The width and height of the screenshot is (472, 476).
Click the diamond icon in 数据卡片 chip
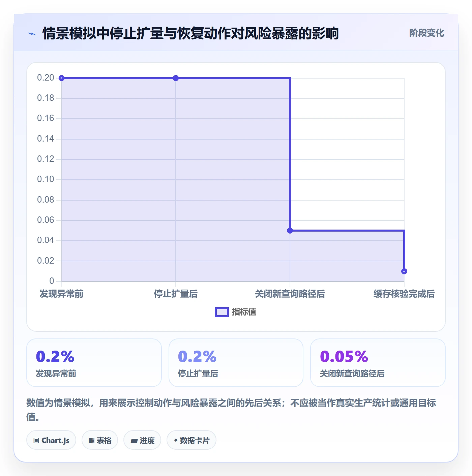click(x=176, y=440)
